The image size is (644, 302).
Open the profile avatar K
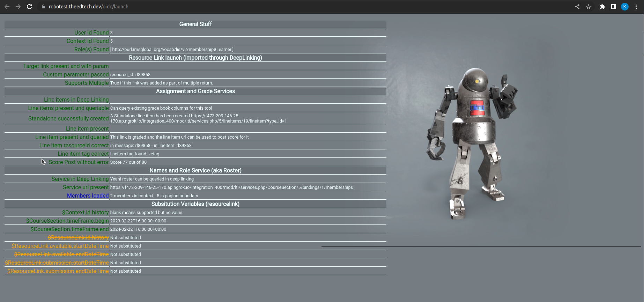(x=625, y=7)
